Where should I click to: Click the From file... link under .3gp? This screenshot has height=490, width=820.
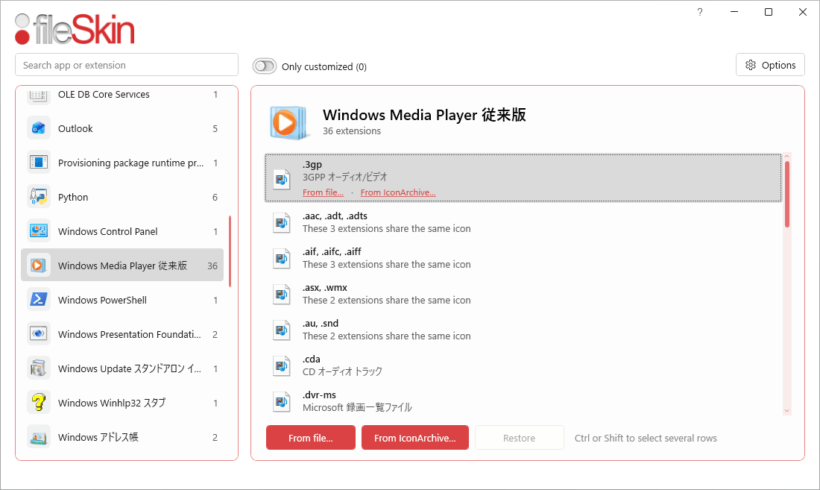pos(323,192)
